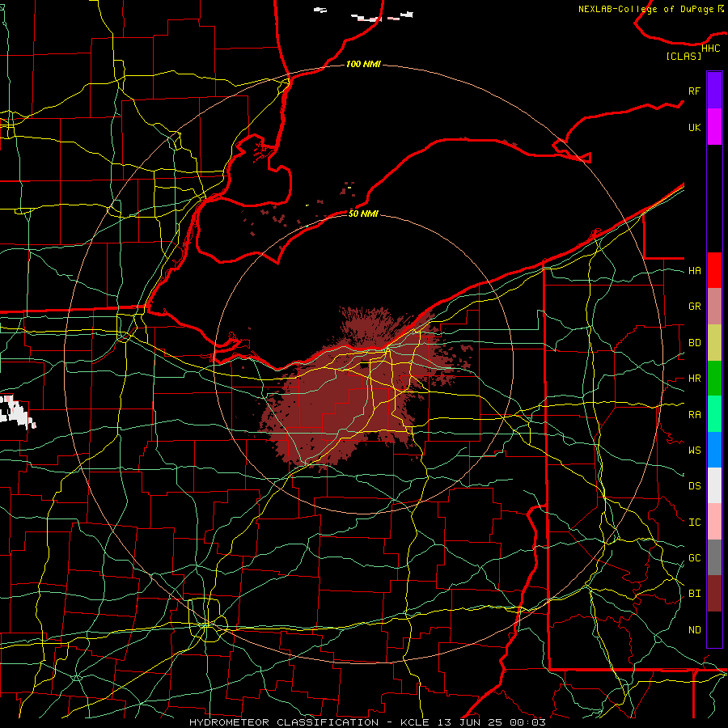This screenshot has height=728, width=728.
Task: Click the 100 NMI range ring label
Action: [x=363, y=64]
